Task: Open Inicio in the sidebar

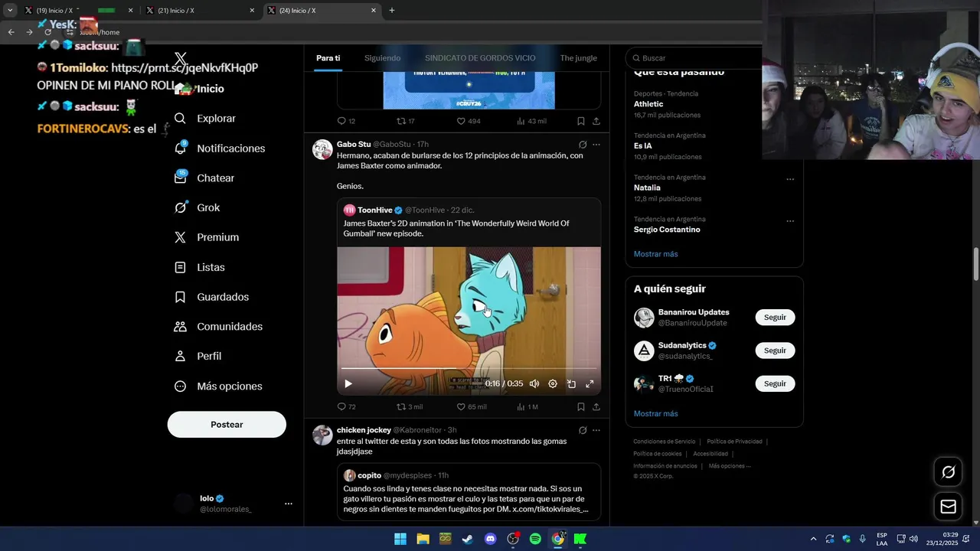Action: [200, 89]
